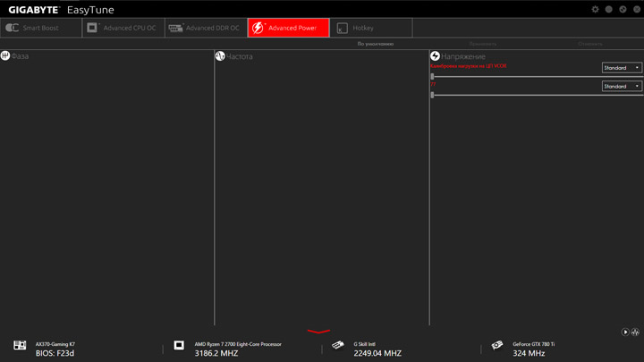Switch to the Advanced CPU OC tab
The width and height of the screenshot is (644, 362).
click(123, 28)
